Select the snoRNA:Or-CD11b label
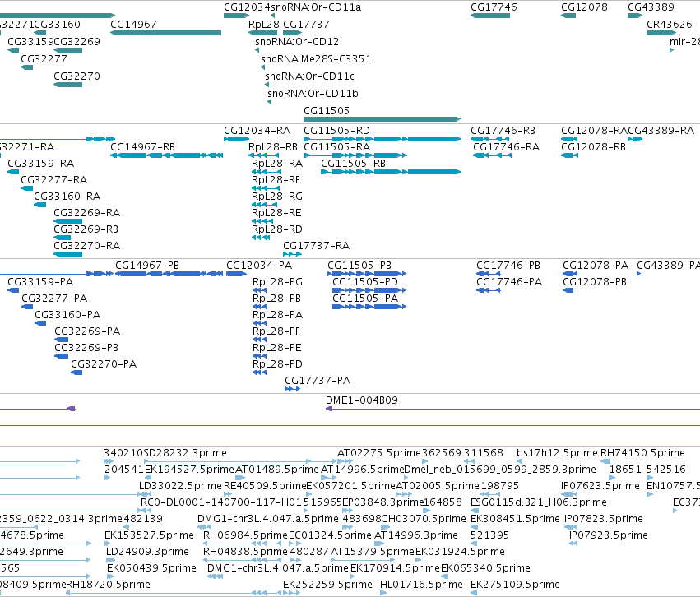Screen dimensions: 700x597 point(313,94)
